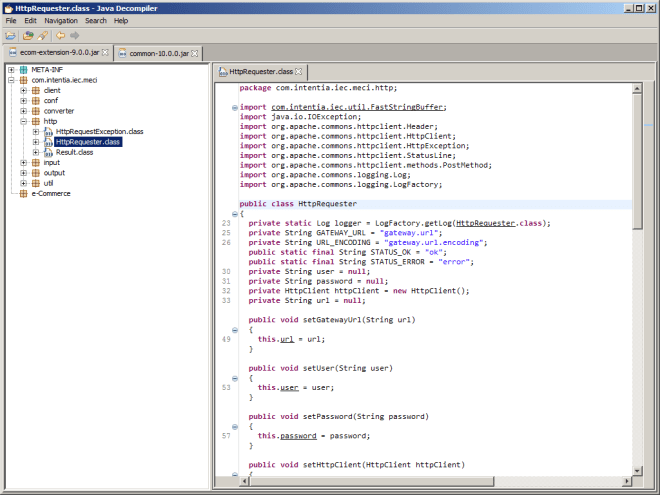The image size is (660, 495).
Task: Open the Navigation menu
Action: 60,20
